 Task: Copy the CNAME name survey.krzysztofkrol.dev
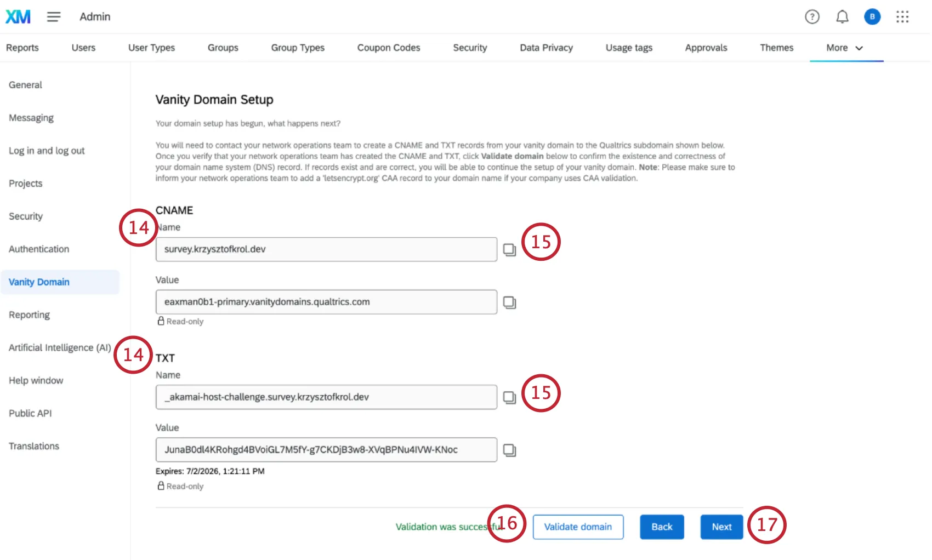tap(510, 250)
